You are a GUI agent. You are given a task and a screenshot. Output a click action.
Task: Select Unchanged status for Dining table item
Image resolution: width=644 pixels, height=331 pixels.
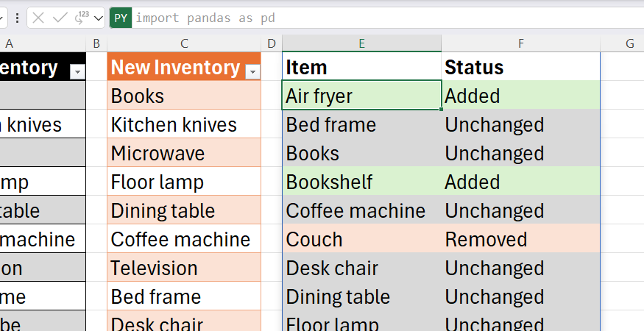[x=521, y=296]
